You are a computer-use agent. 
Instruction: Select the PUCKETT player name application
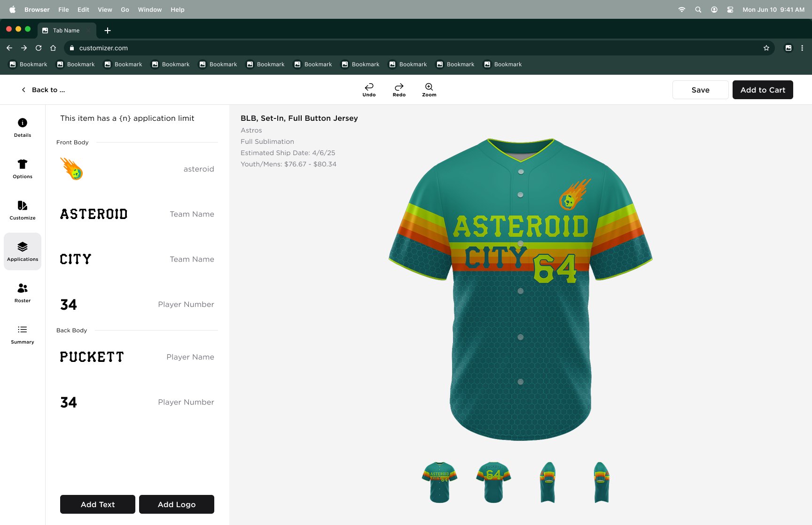tap(137, 357)
